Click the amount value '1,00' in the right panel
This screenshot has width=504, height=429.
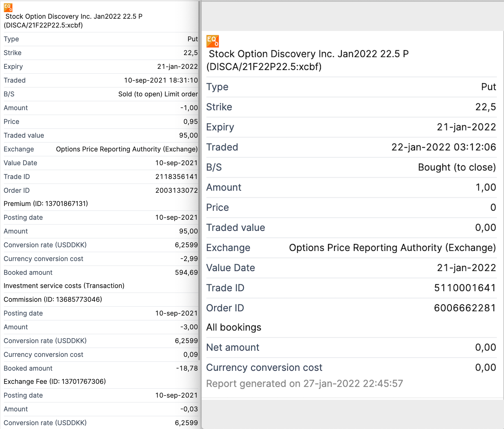tap(486, 188)
